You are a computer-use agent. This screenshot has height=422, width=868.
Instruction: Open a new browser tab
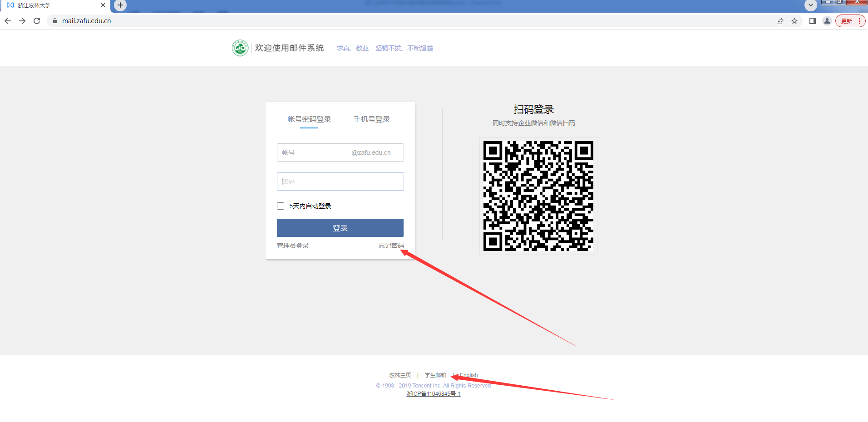click(120, 5)
